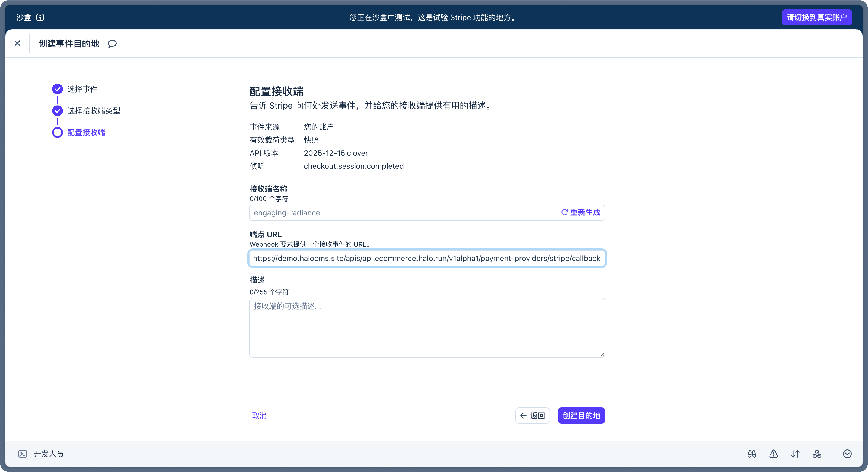This screenshot has height=472, width=868.
Task: Focus the endpoint URL field
Action: pos(427,259)
